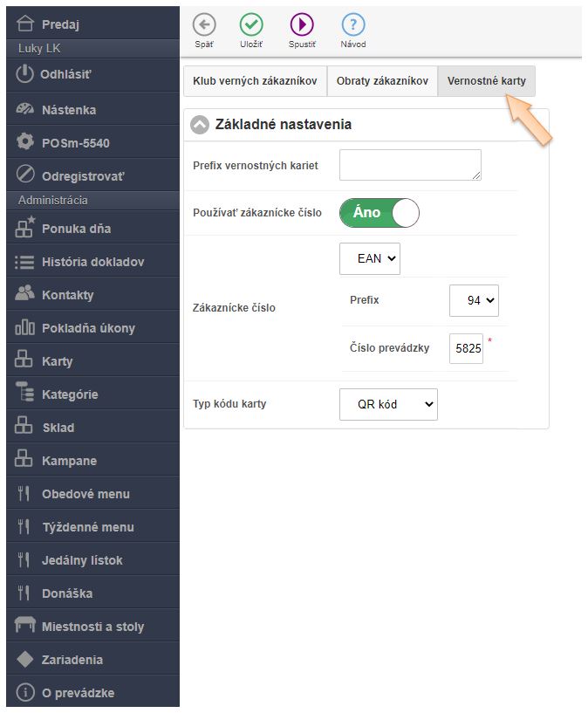Collapse the Základné nastavenia section
This screenshot has width=588, height=713.
tap(200, 125)
